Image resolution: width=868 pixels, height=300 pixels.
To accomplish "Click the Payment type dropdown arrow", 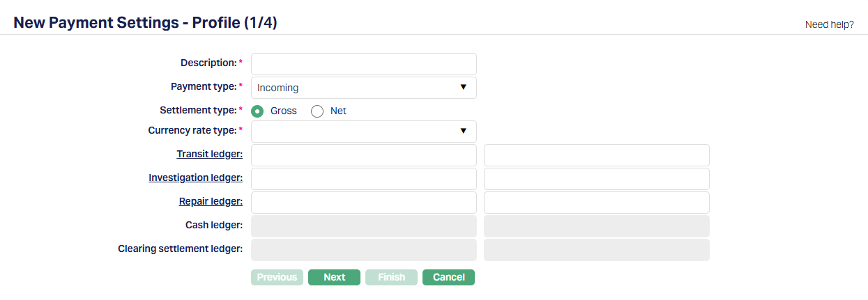I will 463,88.
